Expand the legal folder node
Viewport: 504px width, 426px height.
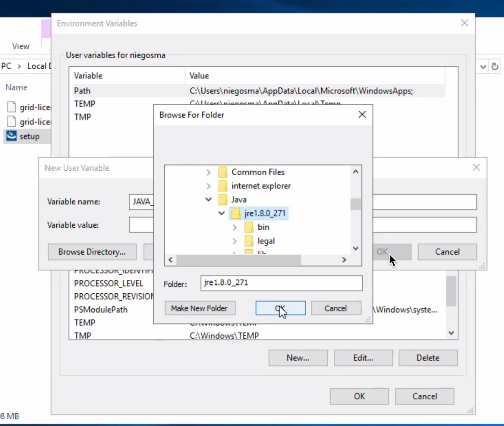pyautogui.click(x=235, y=241)
